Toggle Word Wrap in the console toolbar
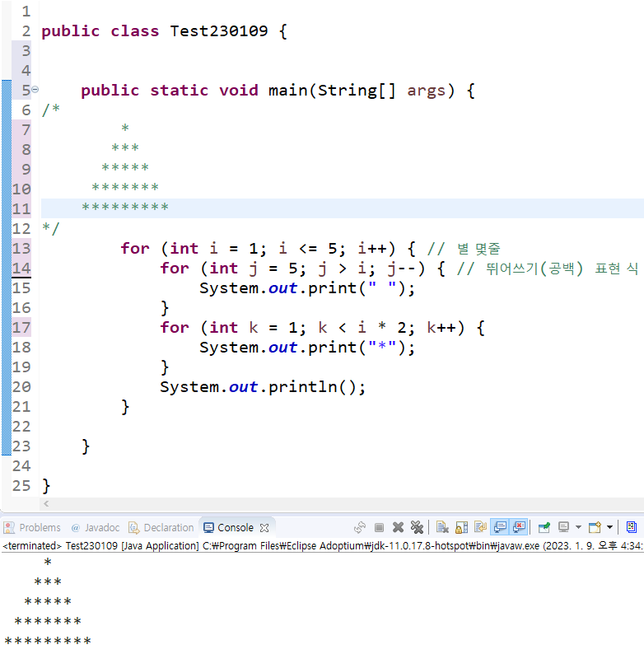This screenshot has height=654, width=644. click(x=480, y=528)
